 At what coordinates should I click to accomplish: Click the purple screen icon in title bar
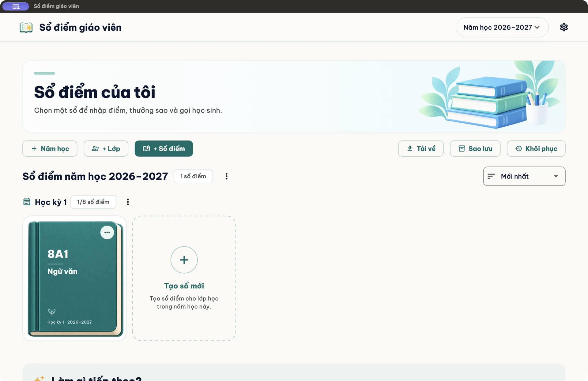point(16,6)
